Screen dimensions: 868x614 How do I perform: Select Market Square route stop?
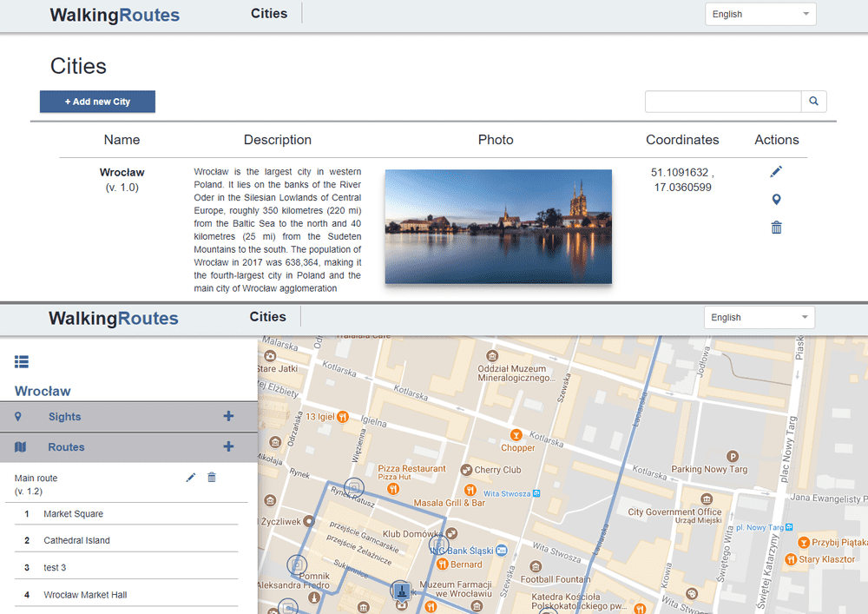pos(126,514)
